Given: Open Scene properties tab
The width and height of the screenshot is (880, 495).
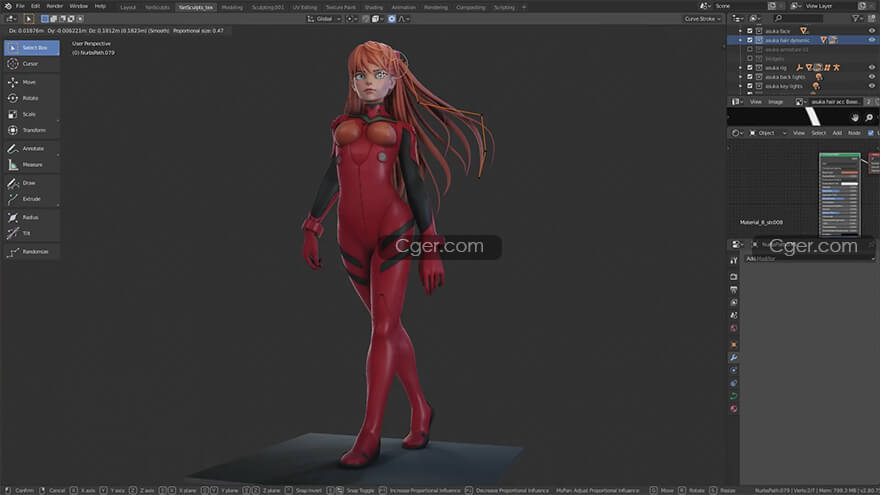Looking at the screenshot, I should 734,315.
